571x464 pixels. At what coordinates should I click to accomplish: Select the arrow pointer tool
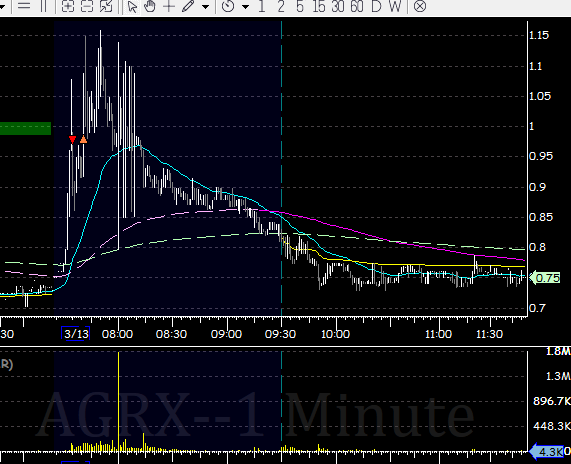[133, 7]
